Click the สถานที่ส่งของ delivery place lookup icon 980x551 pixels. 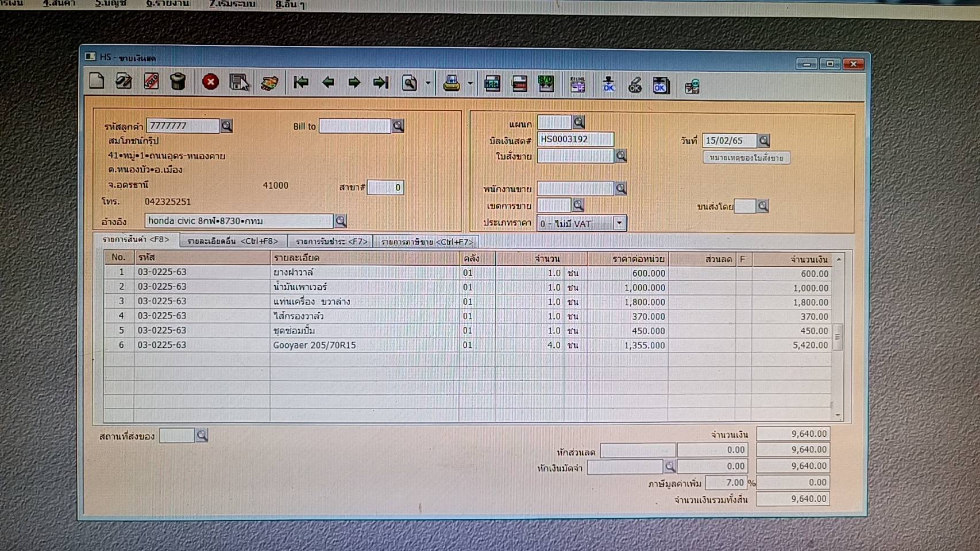pos(202,436)
